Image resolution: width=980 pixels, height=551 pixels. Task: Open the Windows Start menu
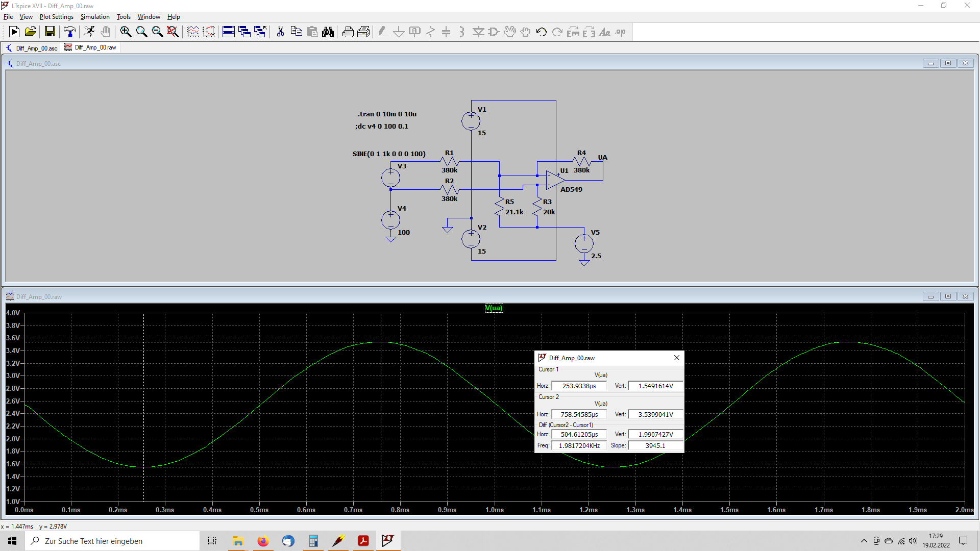tap(12, 541)
